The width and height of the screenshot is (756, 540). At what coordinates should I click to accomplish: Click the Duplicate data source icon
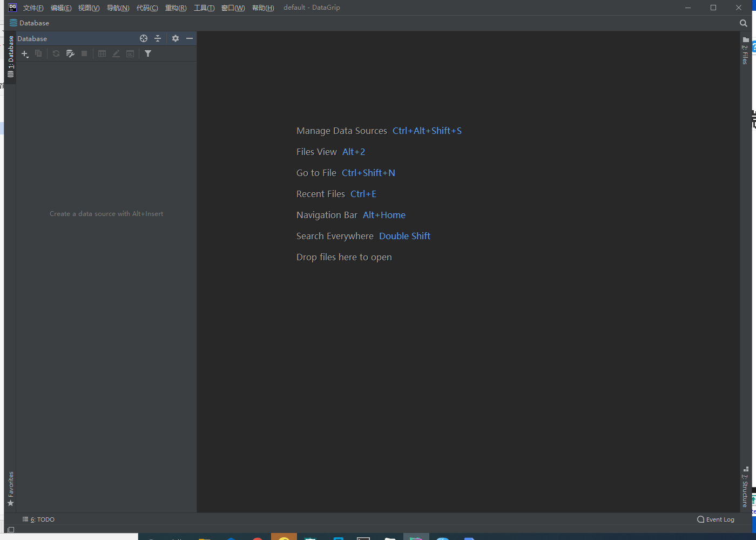coord(38,53)
